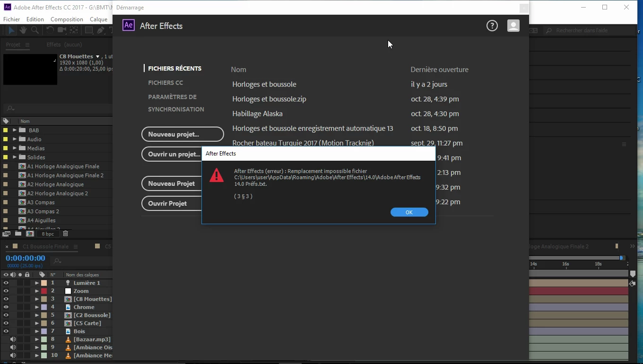Expand the BAB folder
Screen dimensions: 643x364
click(x=14, y=130)
